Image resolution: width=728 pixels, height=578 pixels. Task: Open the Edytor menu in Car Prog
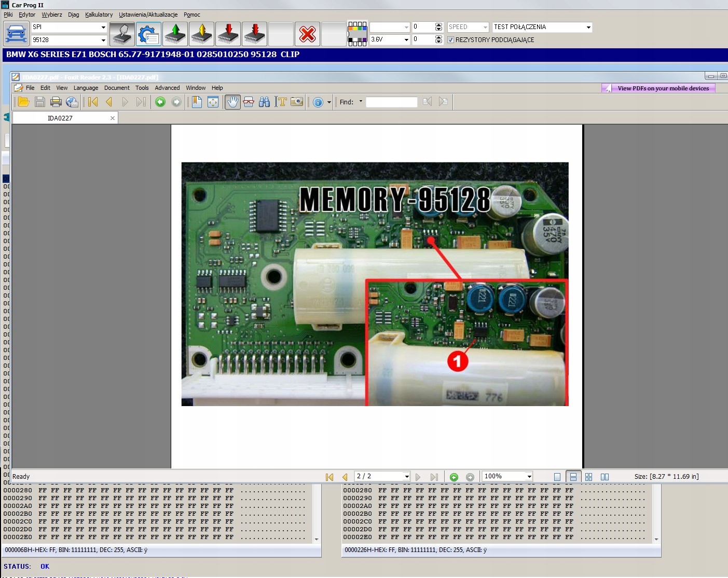click(x=27, y=15)
